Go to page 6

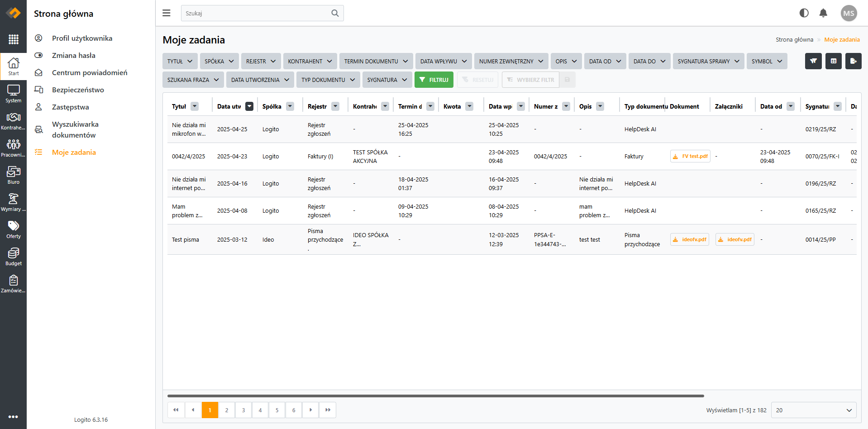[x=294, y=410]
